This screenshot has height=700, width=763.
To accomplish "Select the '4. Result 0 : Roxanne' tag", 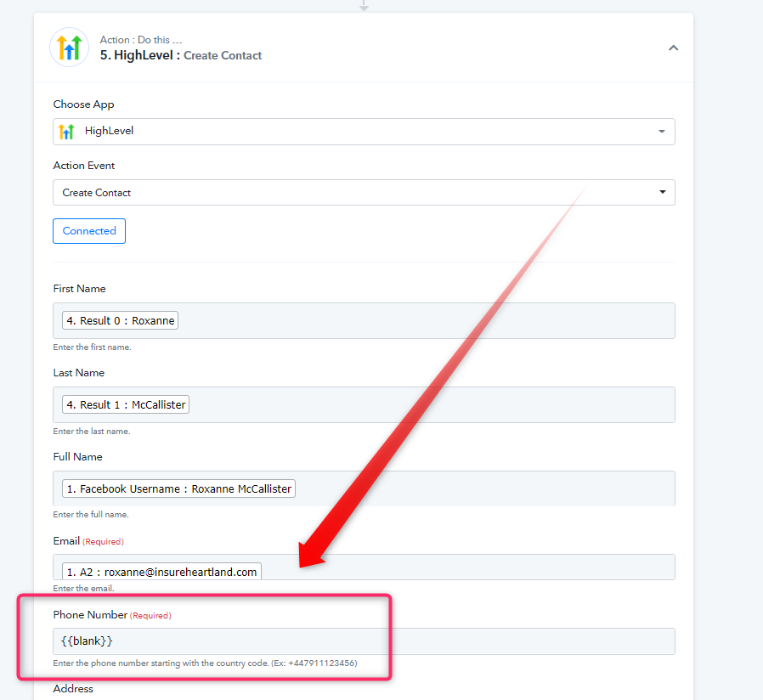I will 120,320.
